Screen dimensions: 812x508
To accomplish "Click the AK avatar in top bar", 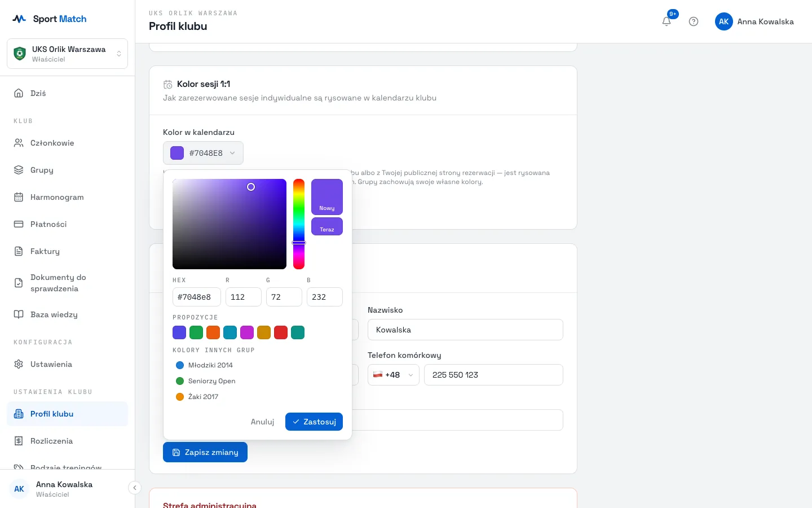I will point(724,21).
